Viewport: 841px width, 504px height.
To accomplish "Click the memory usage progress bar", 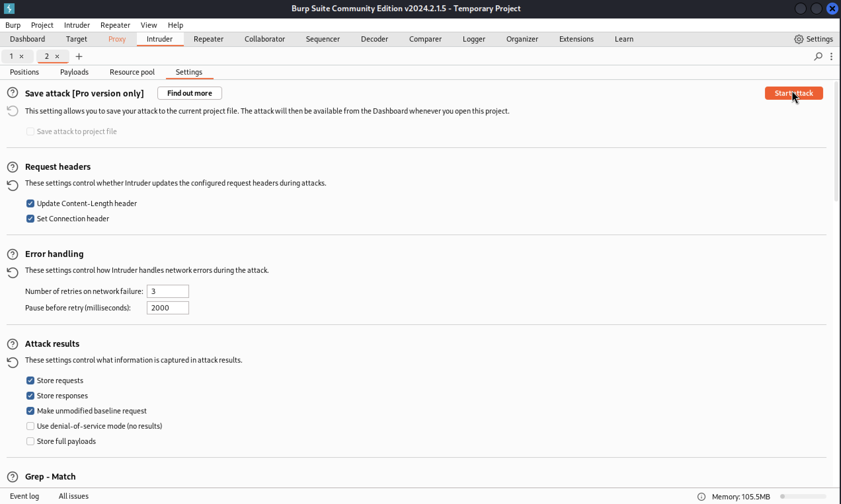I will click(x=803, y=496).
